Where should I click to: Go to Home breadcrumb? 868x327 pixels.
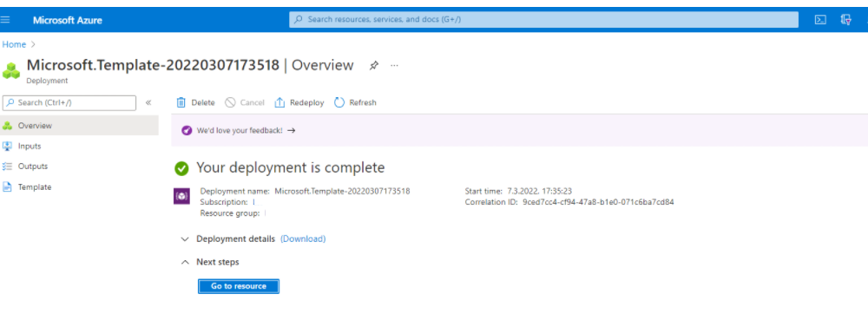tap(15, 44)
